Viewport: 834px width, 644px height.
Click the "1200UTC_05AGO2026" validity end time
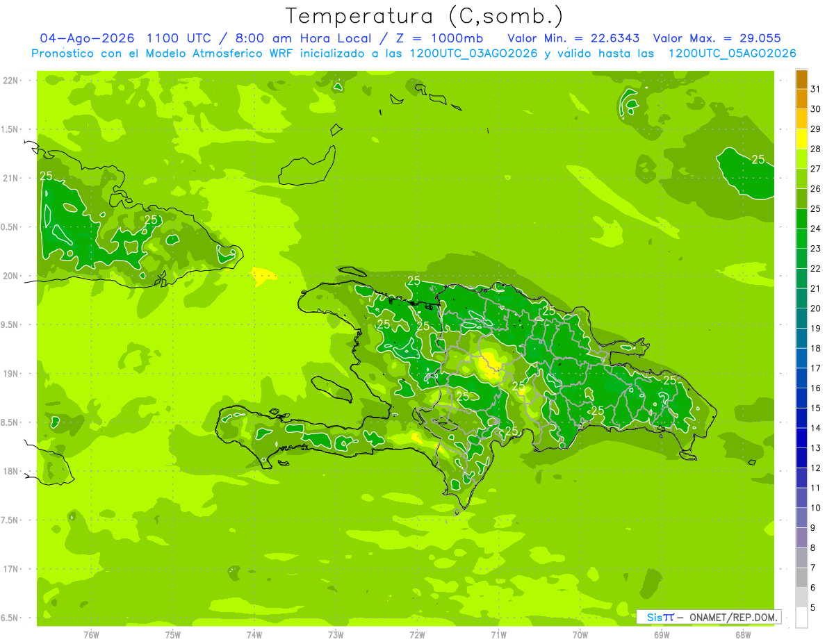click(x=733, y=53)
